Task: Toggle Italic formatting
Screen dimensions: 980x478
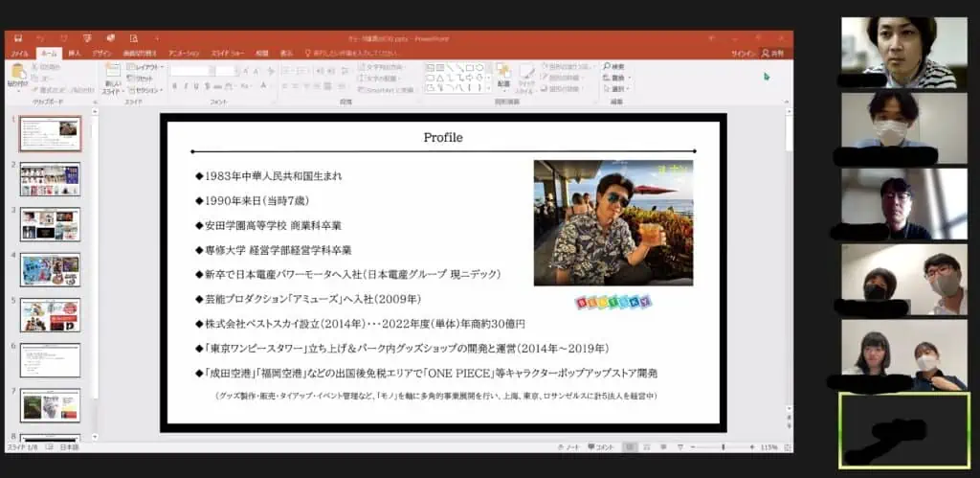Action: [x=186, y=85]
